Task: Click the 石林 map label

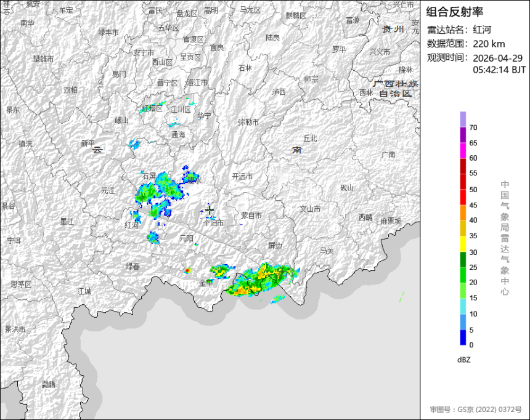Action: 245,68
